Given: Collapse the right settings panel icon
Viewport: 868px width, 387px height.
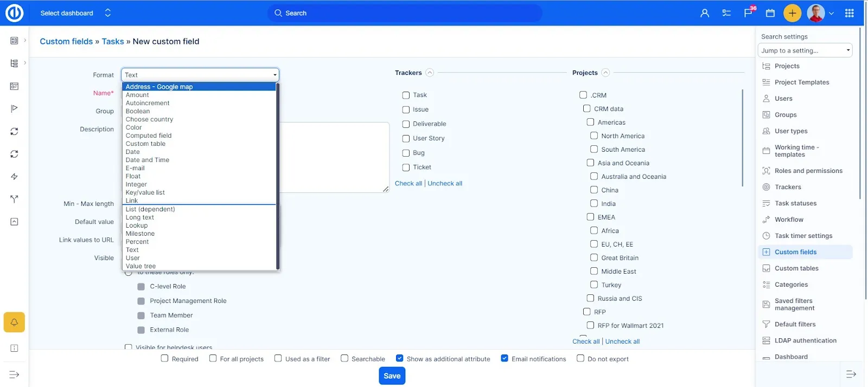Looking at the screenshot, I should point(851,374).
